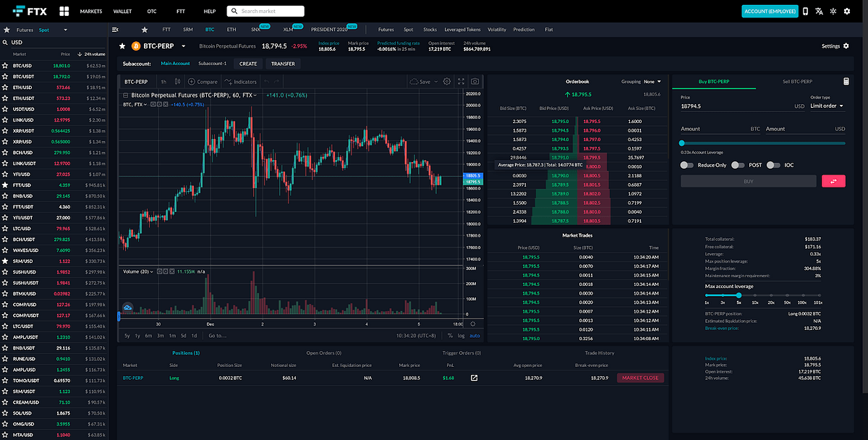
Task: Open chart Indicators
Action: click(x=241, y=82)
